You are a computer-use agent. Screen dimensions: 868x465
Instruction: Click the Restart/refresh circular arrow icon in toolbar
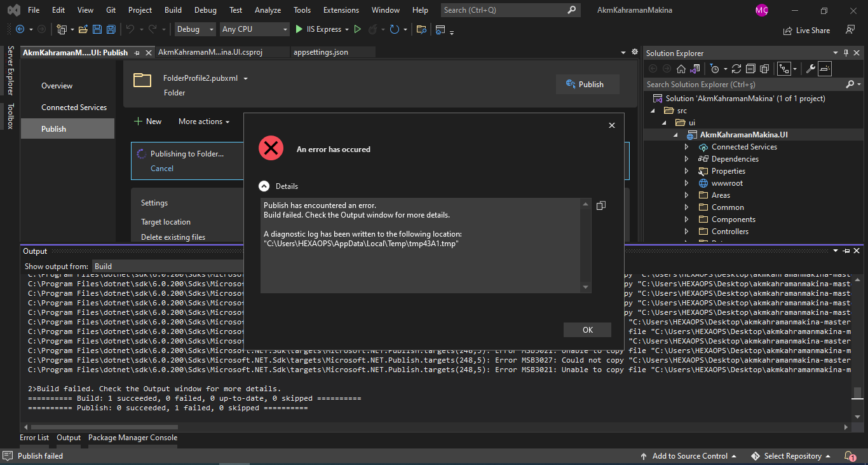pyautogui.click(x=395, y=29)
